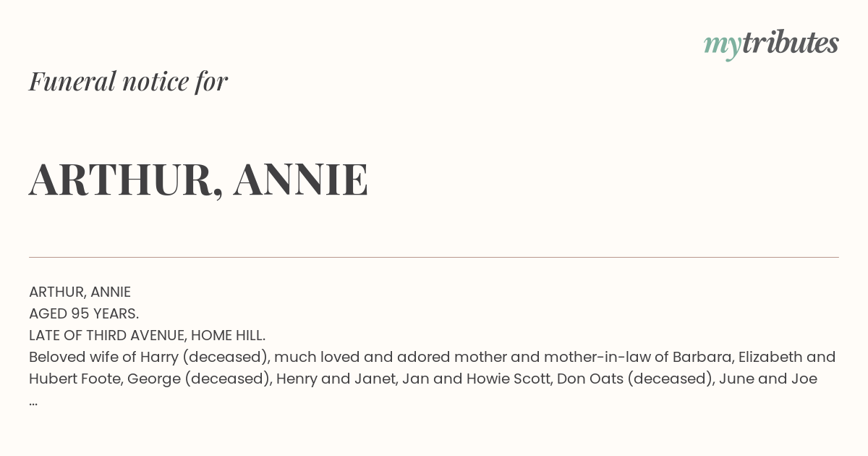Click the 'Funeral notice for' heading
This screenshot has height=456, width=868.
[128, 81]
